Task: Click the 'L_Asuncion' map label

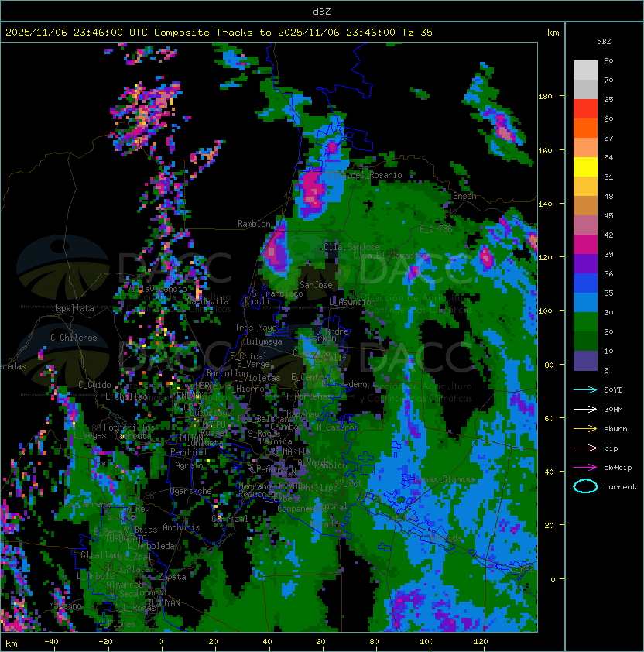Action: click(x=352, y=302)
